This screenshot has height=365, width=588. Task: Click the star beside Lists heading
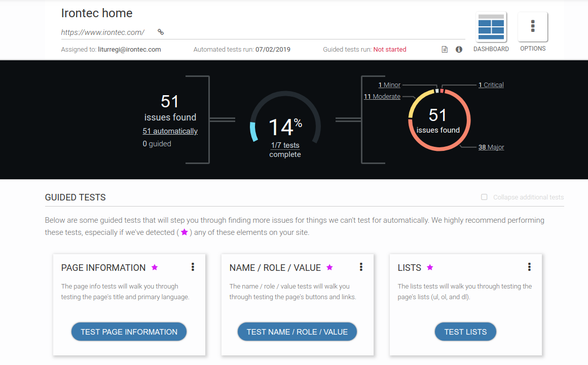(x=430, y=267)
